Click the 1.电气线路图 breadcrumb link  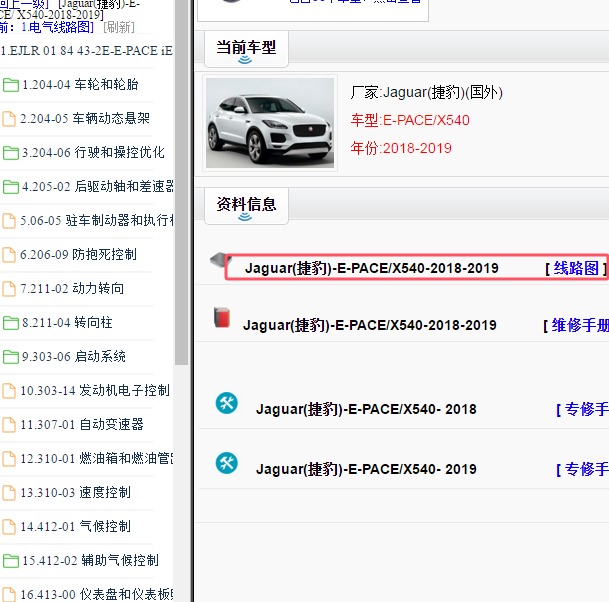click(x=57, y=27)
